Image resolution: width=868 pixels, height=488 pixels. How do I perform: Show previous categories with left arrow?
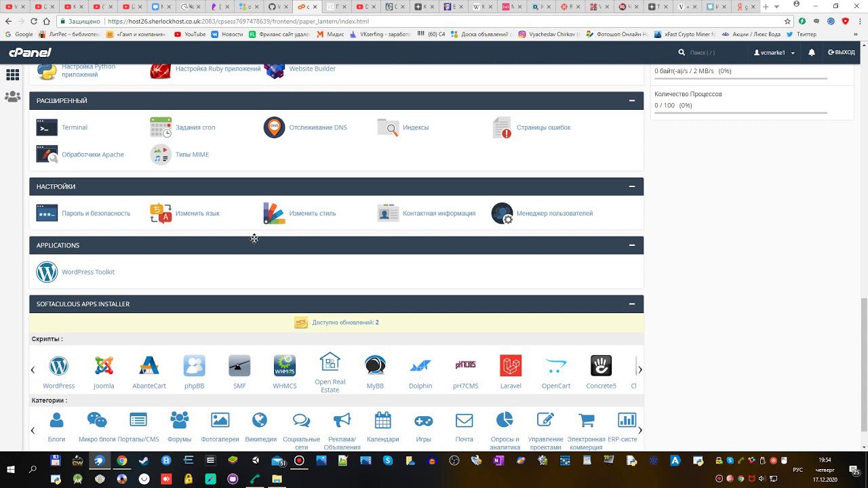[33, 430]
